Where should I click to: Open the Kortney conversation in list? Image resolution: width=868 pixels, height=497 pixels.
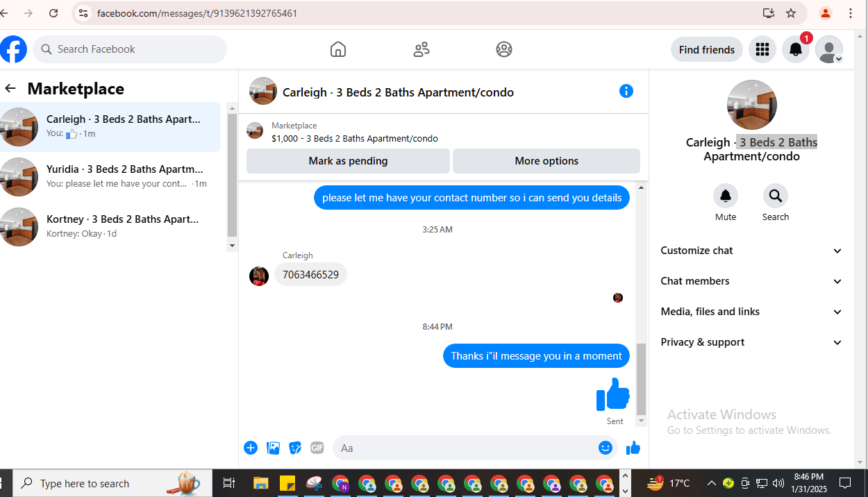pos(110,227)
